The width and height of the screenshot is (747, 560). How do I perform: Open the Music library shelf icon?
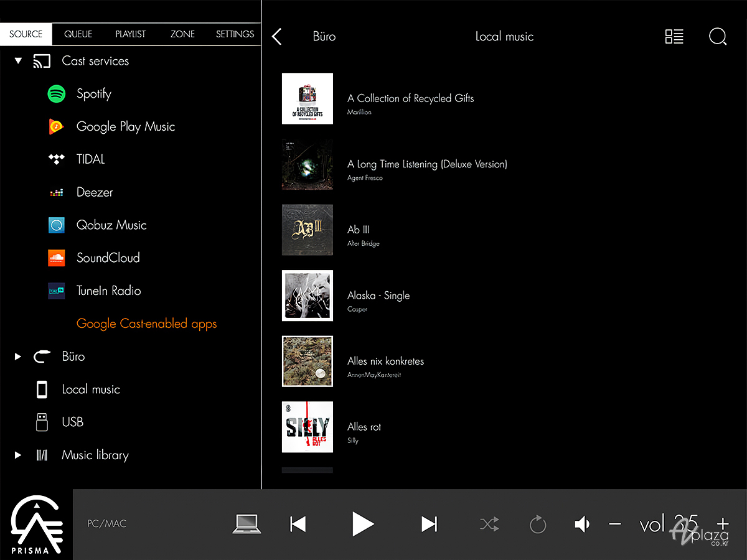click(x=42, y=455)
